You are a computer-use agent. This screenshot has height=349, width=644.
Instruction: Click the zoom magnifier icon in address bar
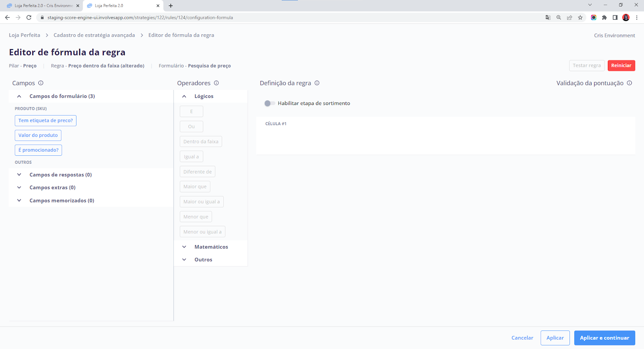(559, 17)
